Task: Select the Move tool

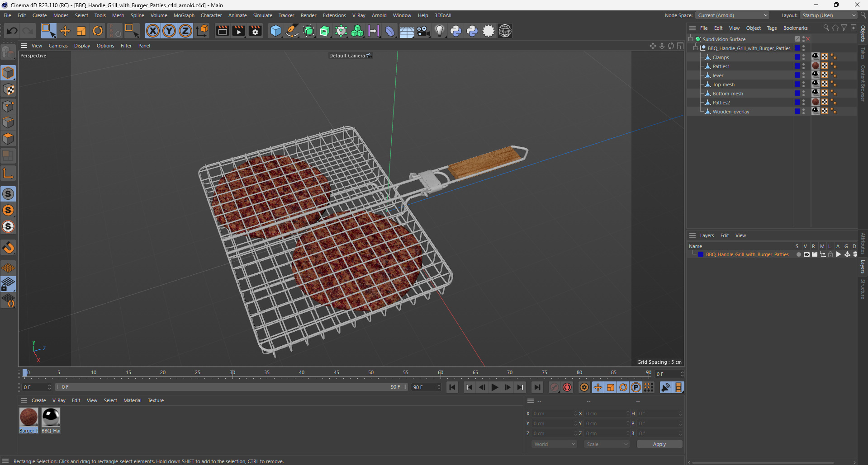Action: pos(65,31)
